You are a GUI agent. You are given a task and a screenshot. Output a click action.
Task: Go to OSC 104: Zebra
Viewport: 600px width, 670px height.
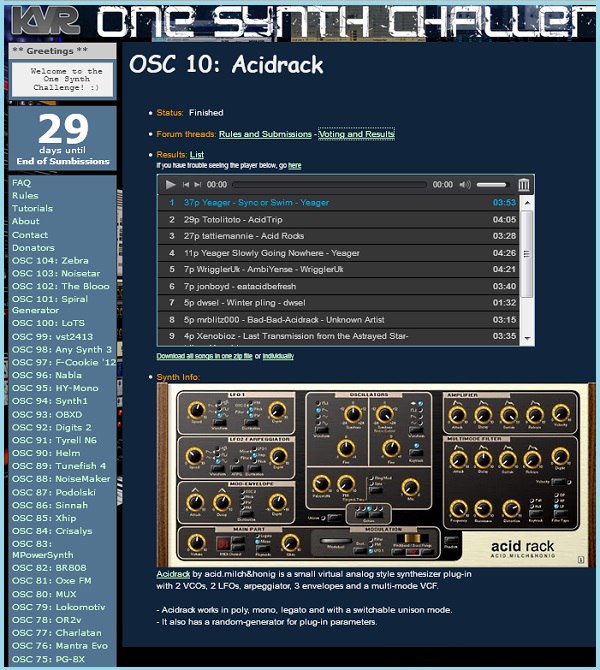pyautogui.click(x=50, y=261)
